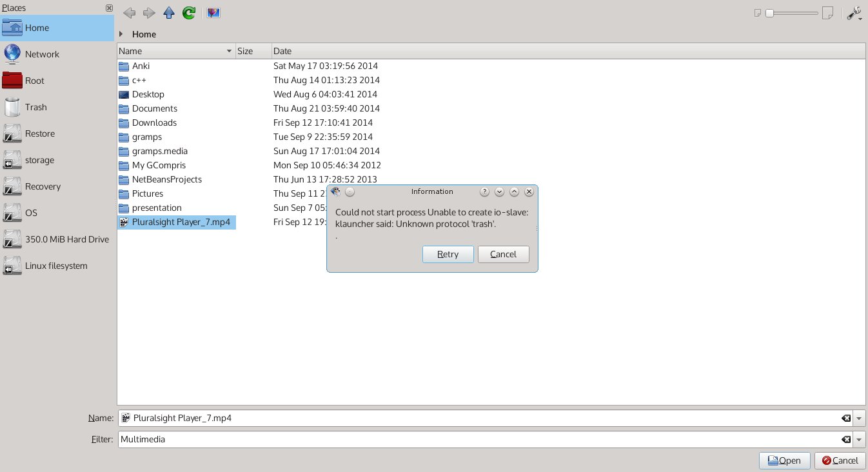The width and height of the screenshot is (868, 472).
Task: Select the Linux filesystem place
Action: [x=57, y=266]
